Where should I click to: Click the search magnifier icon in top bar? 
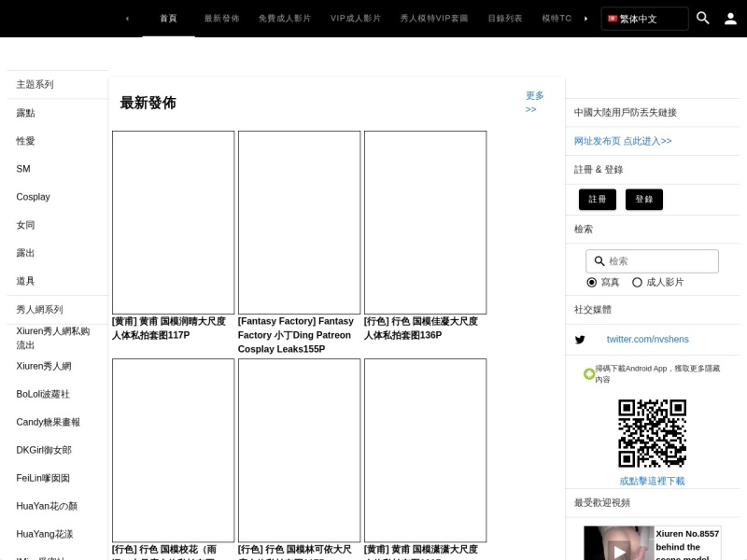click(x=703, y=18)
